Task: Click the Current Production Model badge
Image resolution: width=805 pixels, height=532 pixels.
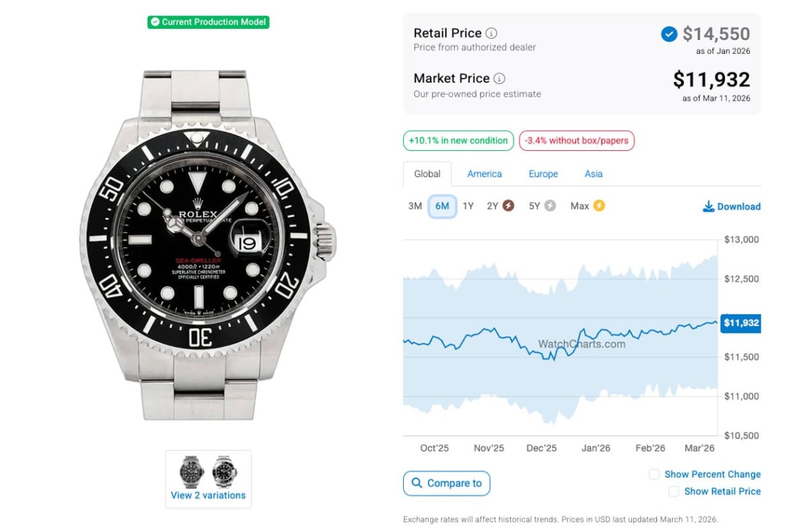Action: click(x=208, y=22)
